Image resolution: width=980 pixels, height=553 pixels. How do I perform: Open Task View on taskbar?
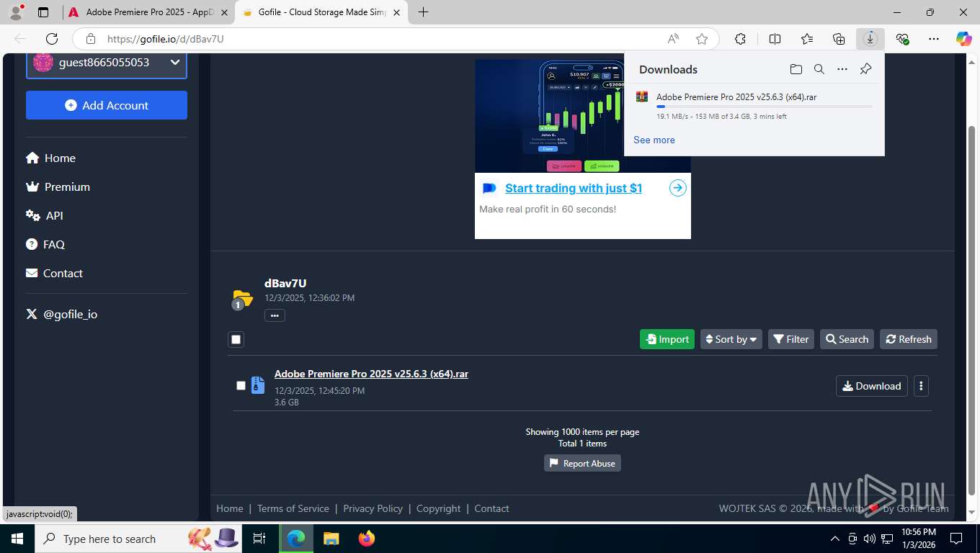tap(259, 539)
